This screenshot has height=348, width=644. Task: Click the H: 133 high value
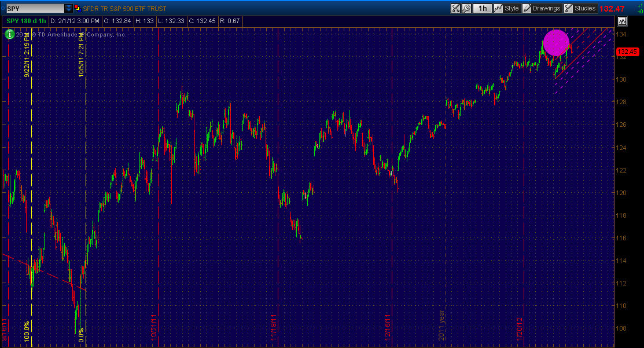pyautogui.click(x=145, y=21)
